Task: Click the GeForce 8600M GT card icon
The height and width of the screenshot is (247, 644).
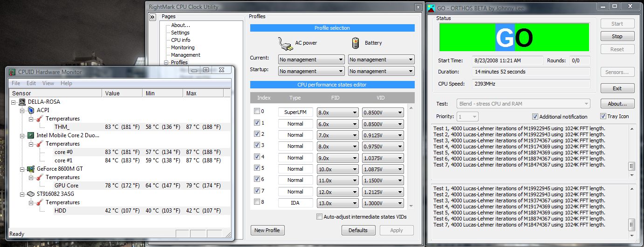Action: coord(31,169)
